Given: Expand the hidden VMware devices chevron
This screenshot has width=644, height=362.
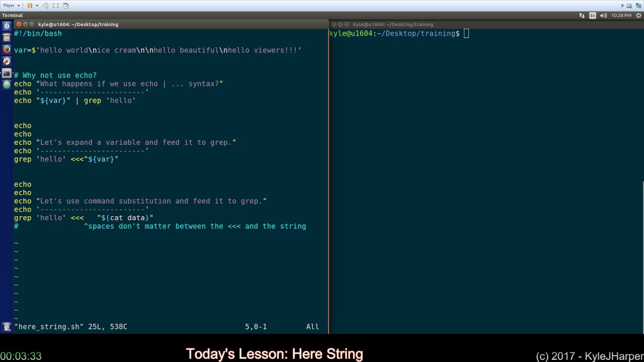Looking at the screenshot, I should click(622, 6).
